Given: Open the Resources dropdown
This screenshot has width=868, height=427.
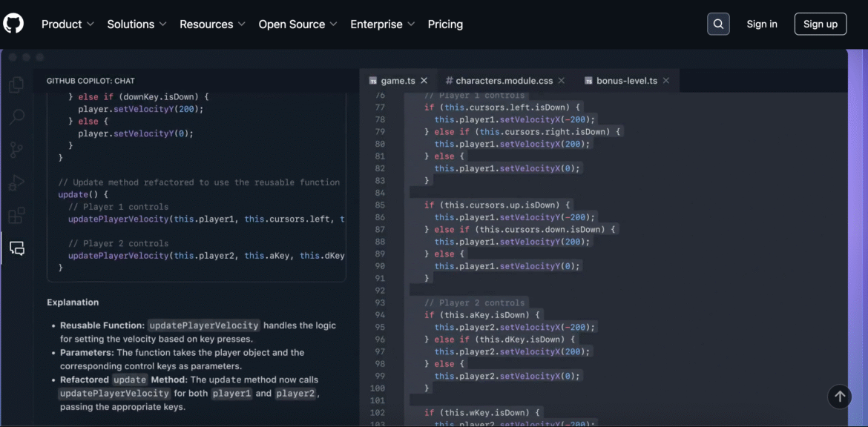Looking at the screenshot, I should pos(212,24).
